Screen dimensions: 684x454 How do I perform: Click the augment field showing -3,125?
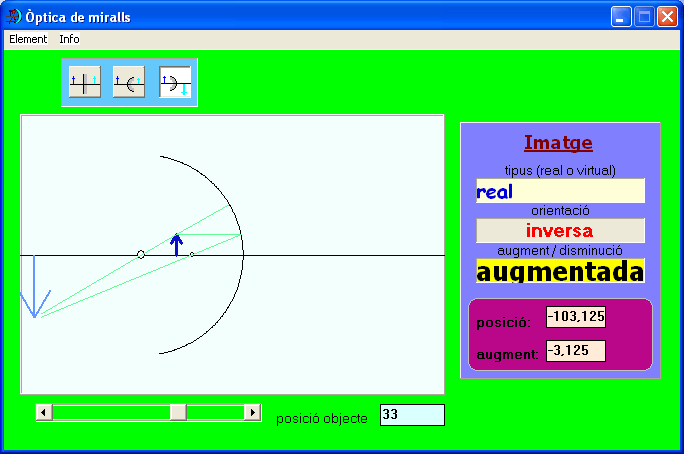[x=576, y=351]
